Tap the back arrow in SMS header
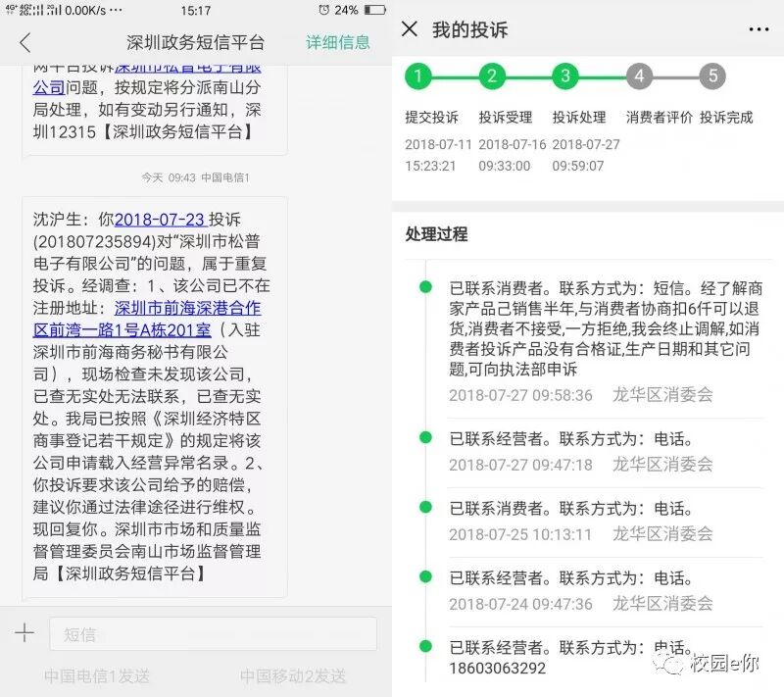Screen dimensions: 784x697 (x=25, y=43)
